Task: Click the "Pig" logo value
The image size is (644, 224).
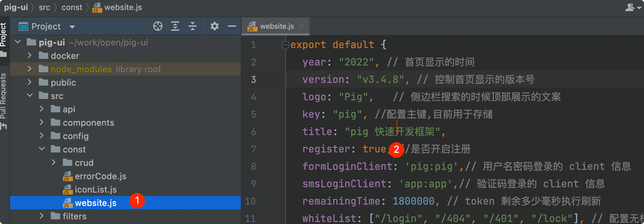Action: (353, 97)
